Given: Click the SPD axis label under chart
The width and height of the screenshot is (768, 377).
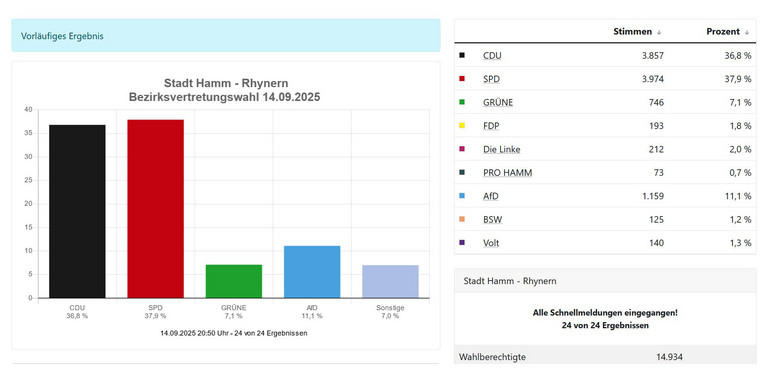Looking at the screenshot, I should point(155,308).
